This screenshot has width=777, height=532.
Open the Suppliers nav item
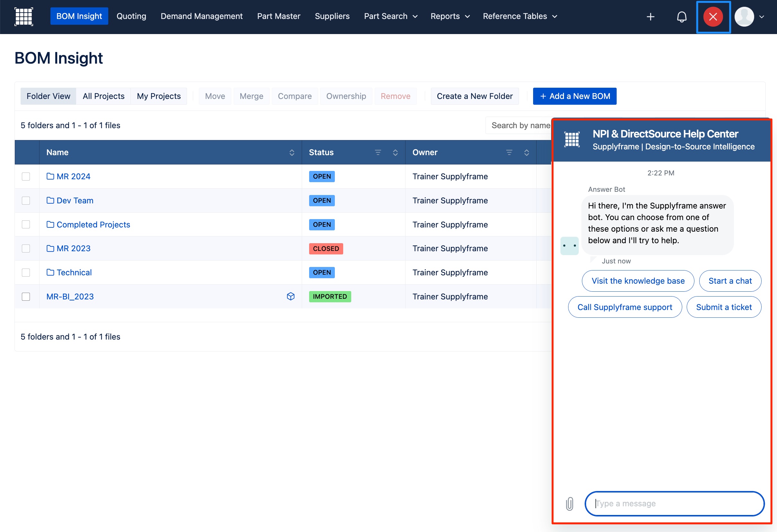tap(332, 16)
